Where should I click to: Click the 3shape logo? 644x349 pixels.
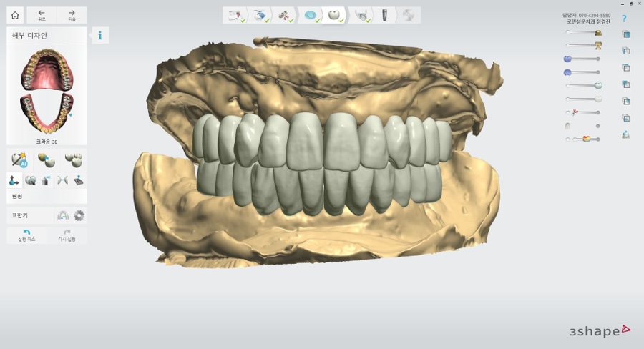pyautogui.click(x=600, y=330)
